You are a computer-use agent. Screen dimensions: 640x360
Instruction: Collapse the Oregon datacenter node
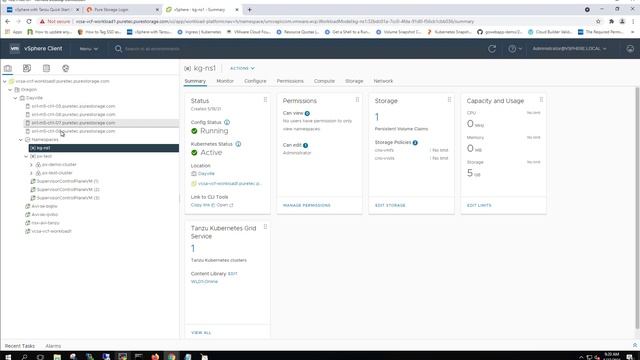(10, 89)
